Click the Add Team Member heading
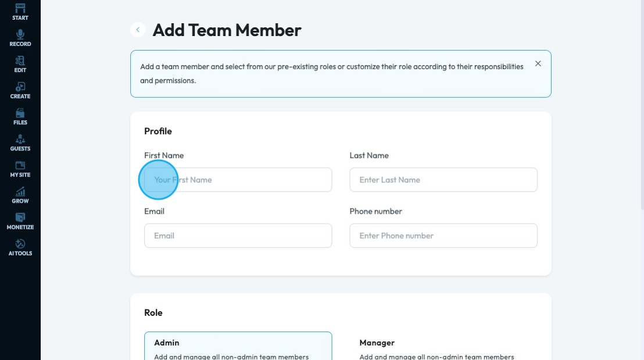 click(x=227, y=30)
